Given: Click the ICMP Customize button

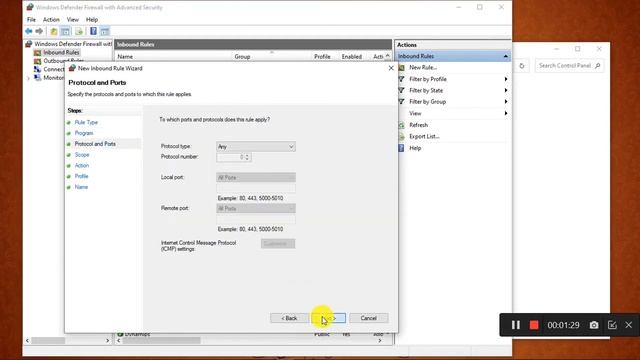Looking at the screenshot, I should [x=278, y=244].
